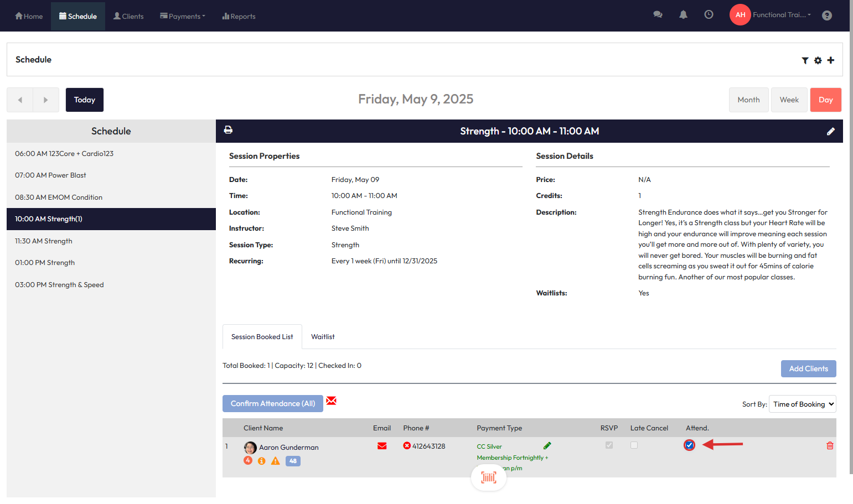Viewport: 853px width, 504px height.
Task: Open the Sort By Time of Booking dropdown
Action: coord(802,404)
